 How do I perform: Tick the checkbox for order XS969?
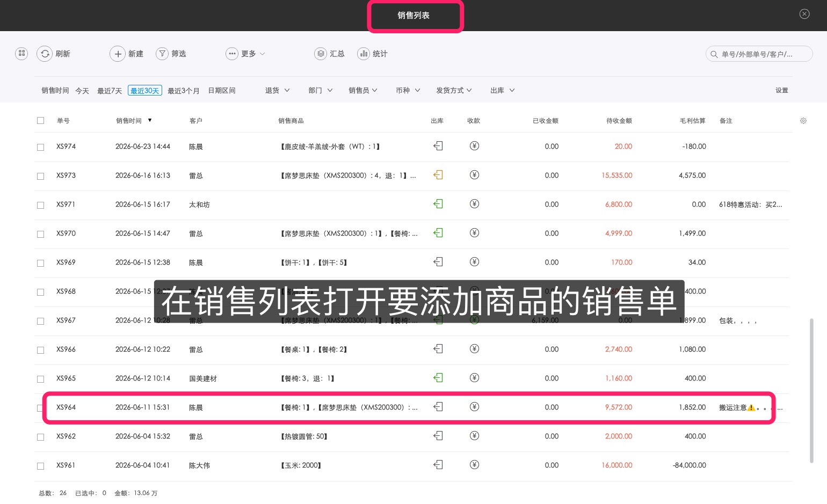tap(40, 263)
